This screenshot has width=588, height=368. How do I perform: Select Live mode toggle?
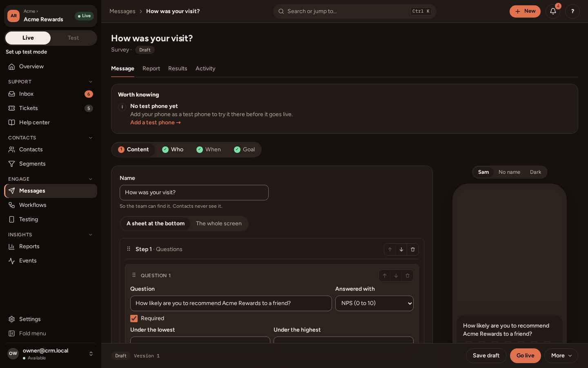click(x=28, y=38)
